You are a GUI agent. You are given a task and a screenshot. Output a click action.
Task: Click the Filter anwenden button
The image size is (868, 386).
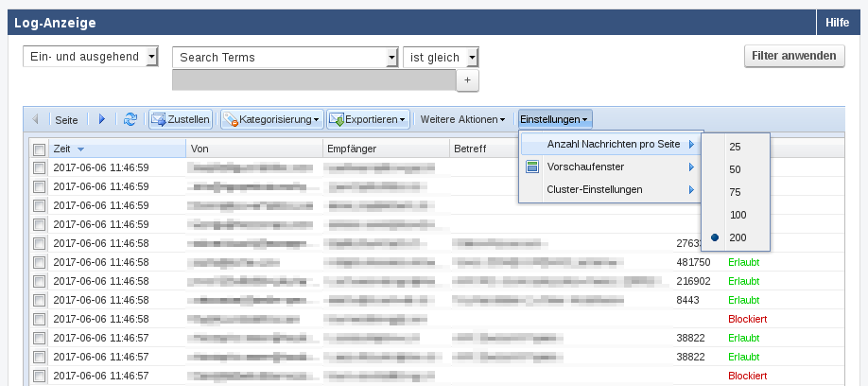click(793, 57)
